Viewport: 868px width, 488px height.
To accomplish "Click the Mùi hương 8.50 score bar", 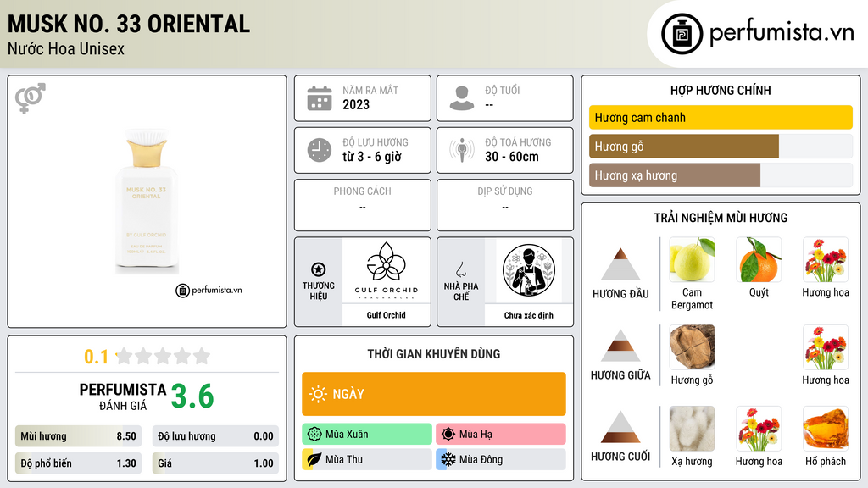I will click(79, 436).
